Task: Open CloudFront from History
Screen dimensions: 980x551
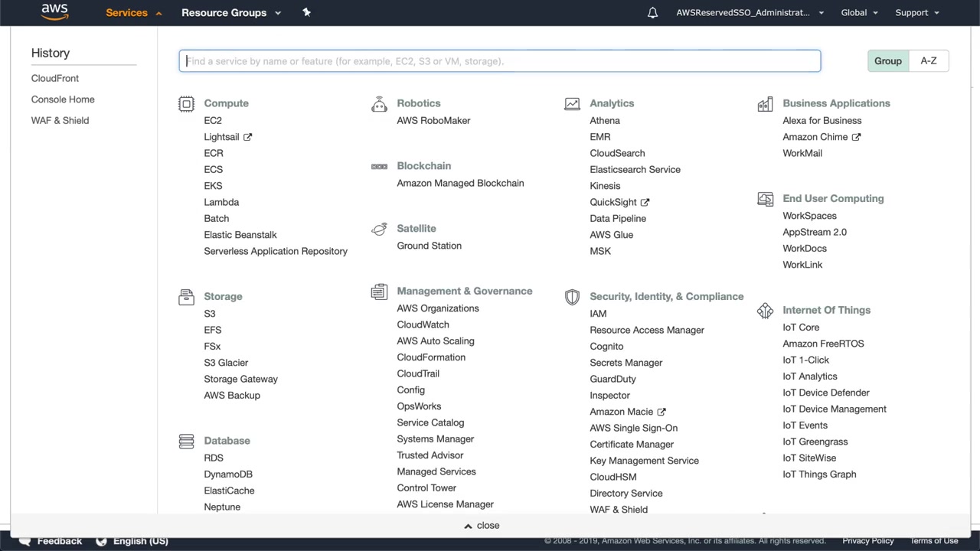Action: click(55, 79)
